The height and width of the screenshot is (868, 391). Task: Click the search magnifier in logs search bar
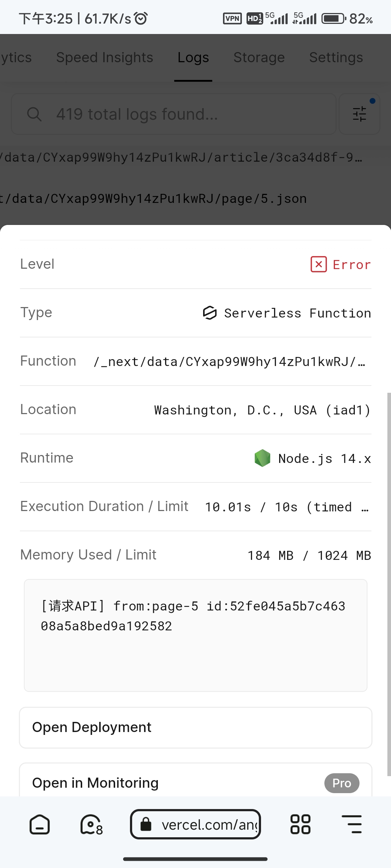click(34, 114)
